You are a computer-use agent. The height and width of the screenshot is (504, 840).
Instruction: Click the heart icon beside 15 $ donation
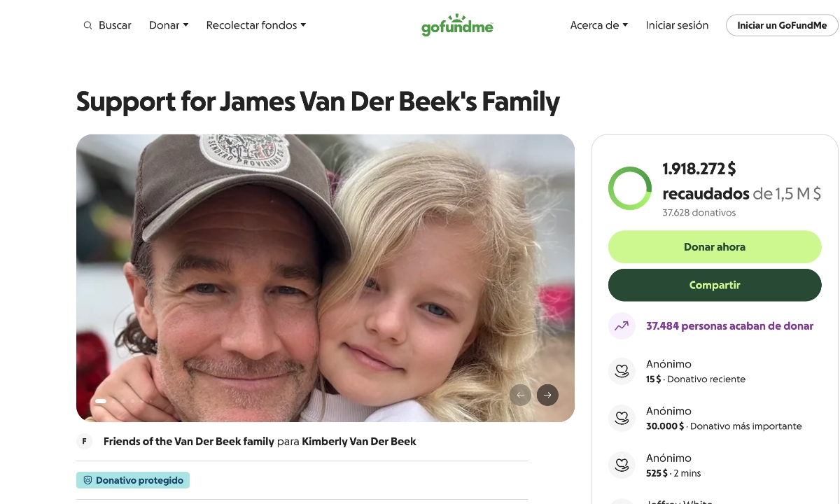click(x=622, y=371)
